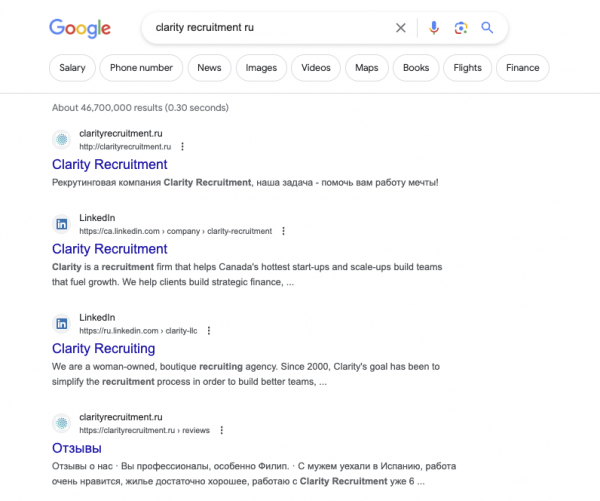
Task: Open the Отзывы result link
Action: coord(76,447)
